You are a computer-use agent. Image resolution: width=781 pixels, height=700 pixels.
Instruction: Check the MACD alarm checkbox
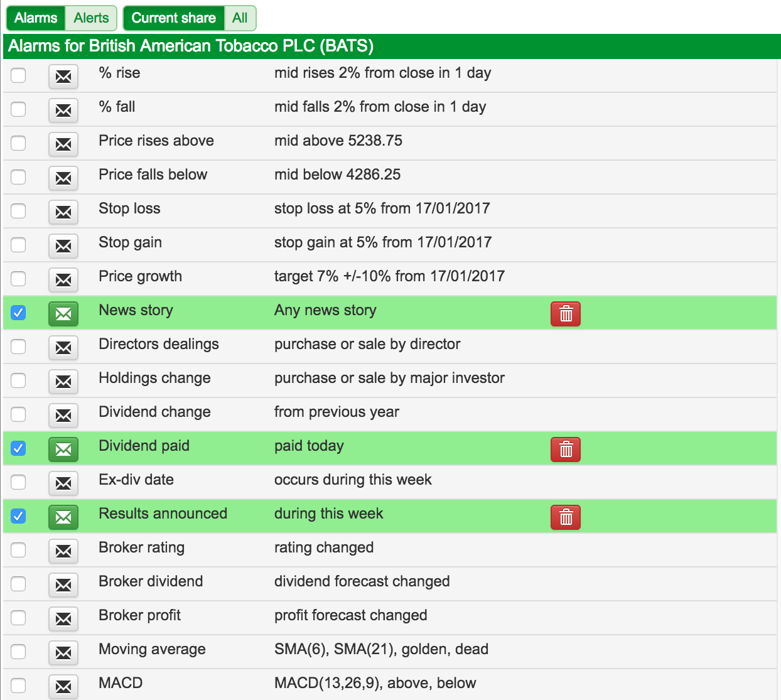coord(18,686)
